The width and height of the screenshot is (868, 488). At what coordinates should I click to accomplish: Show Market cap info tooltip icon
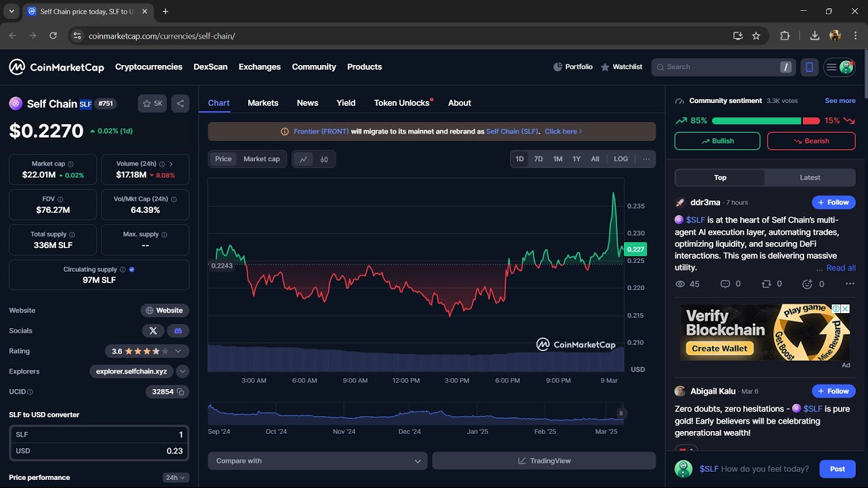[x=71, y=164]
